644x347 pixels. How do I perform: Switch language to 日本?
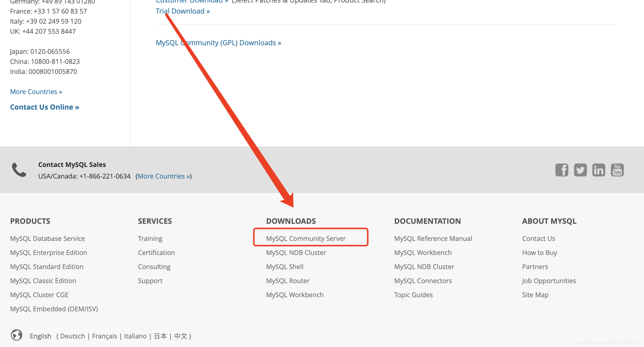[x=160, y=336]
